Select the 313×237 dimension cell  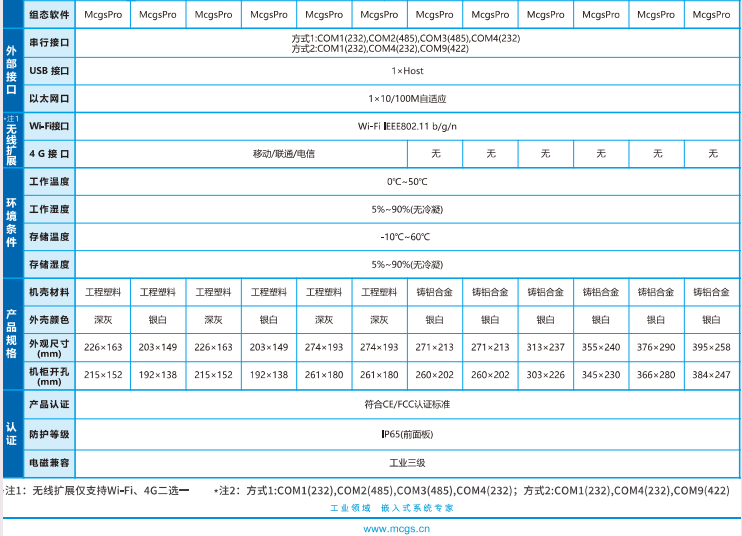[x=546, y=347]
